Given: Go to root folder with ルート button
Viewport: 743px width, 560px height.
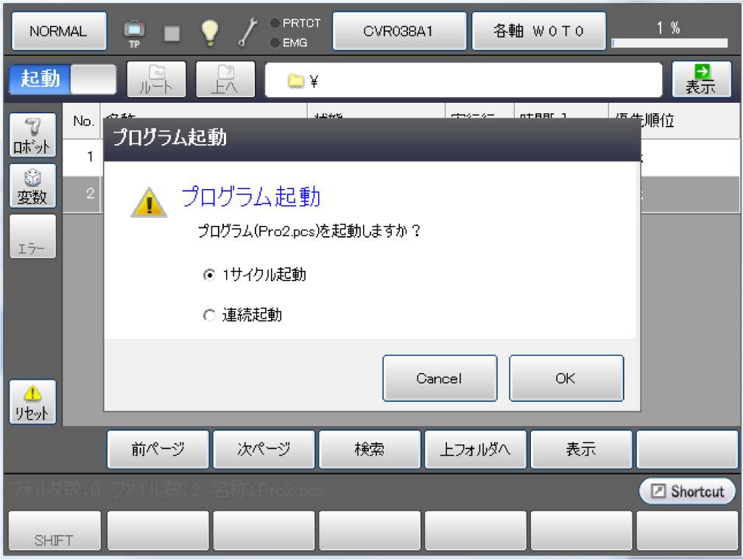Looking at the screenshot, I should (156, 79).
